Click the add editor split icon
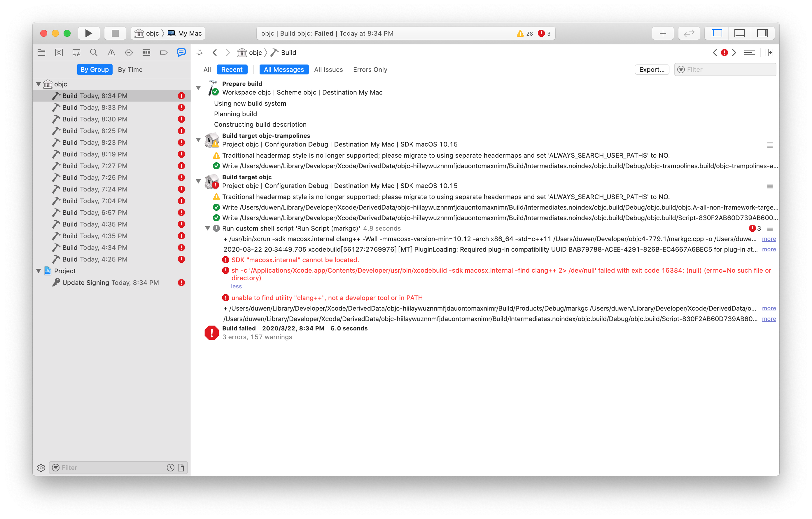This screenshot has width=812, height=519. pos(769,52)
